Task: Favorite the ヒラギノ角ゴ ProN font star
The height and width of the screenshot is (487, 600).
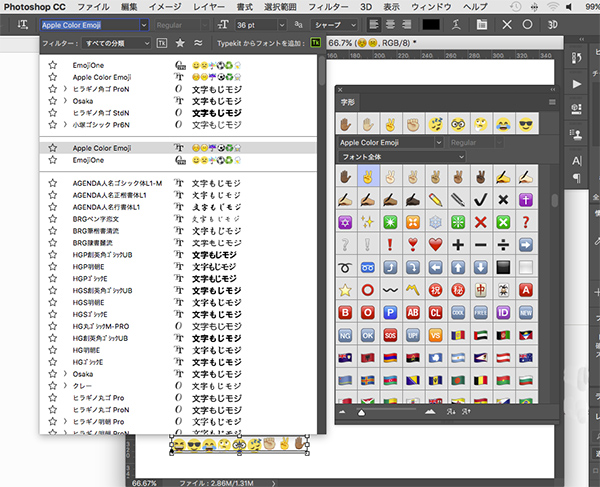Action: pos(53,89)
